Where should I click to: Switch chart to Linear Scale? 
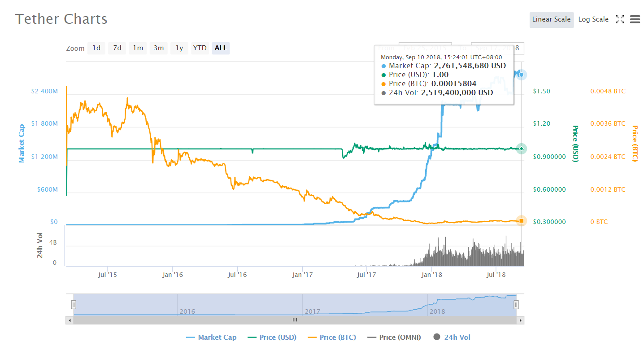(x=551, y=19)
